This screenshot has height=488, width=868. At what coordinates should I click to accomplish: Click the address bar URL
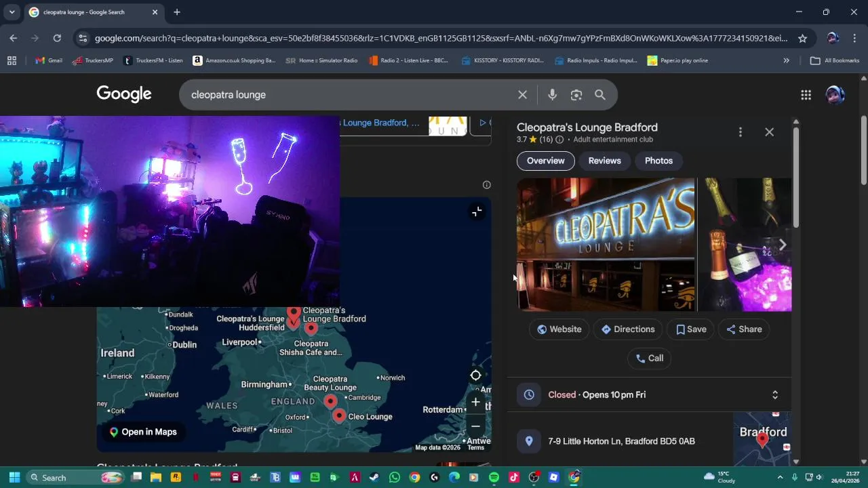(441, 39)
